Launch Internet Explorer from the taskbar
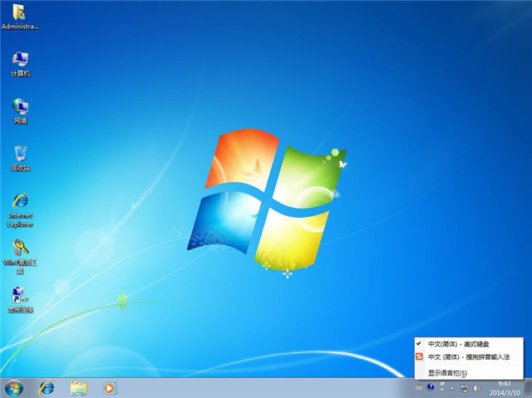This screenshot has height=398, width=532. (47, 388)
